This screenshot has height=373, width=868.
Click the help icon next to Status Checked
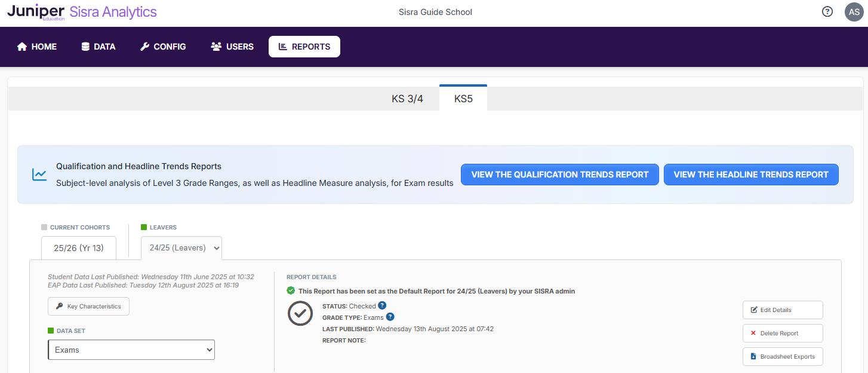point(382,305)
